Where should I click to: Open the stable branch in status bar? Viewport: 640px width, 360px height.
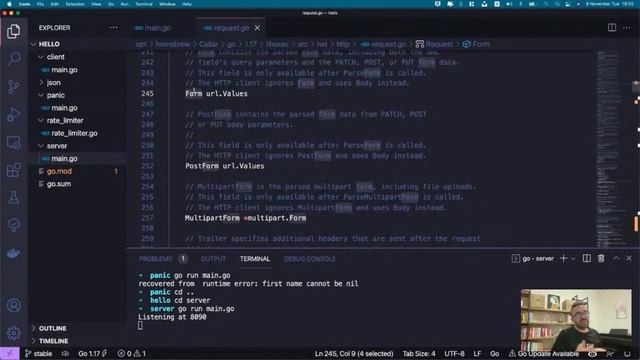pos(38,353)
